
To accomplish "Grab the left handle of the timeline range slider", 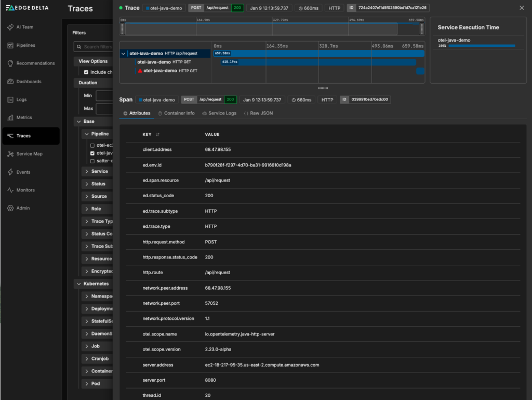I will pyautogui.click(x=123, y=29).
